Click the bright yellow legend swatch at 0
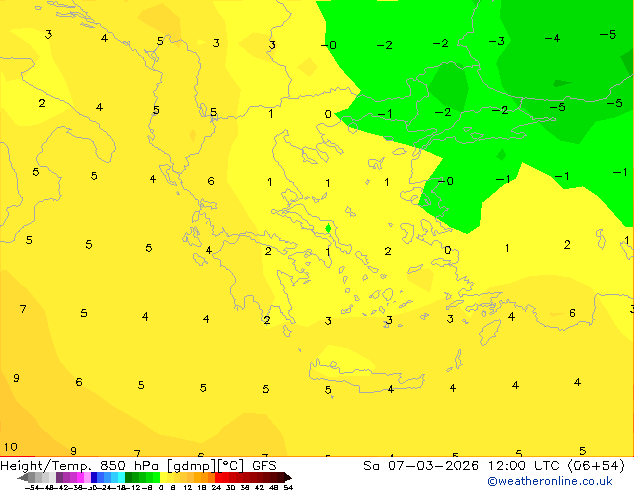634x490 pixels. pos(163,477)
